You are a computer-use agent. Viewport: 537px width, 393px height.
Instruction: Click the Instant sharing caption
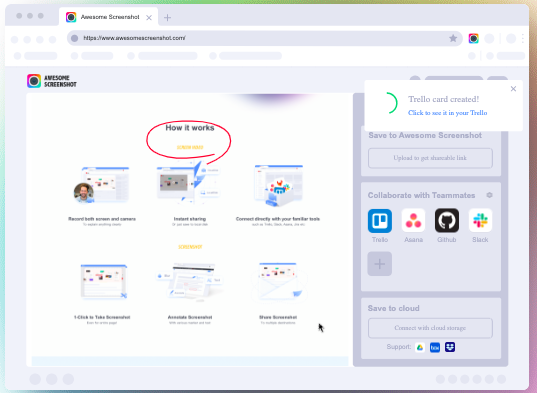pos(190,219)
